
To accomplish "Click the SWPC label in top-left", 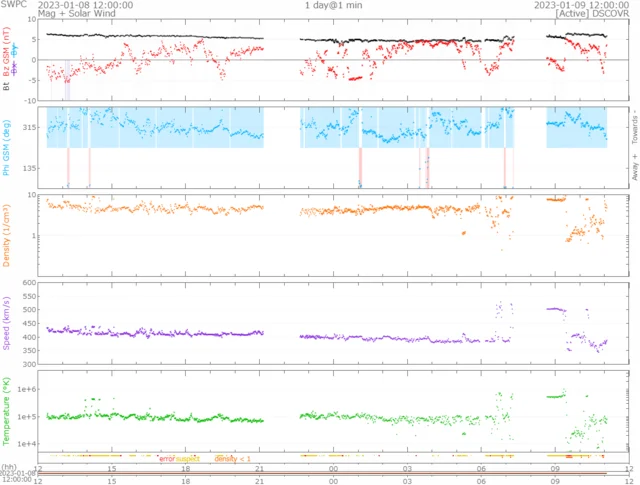I will (x=14, y=5).
